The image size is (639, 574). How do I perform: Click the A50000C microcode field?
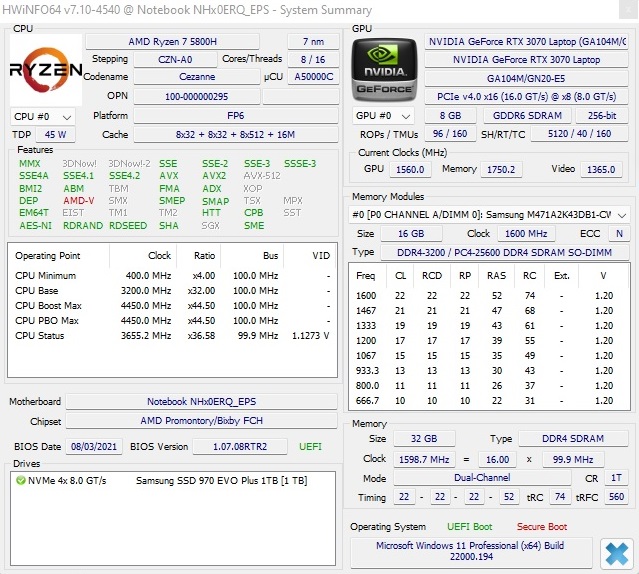coord(313,77)
